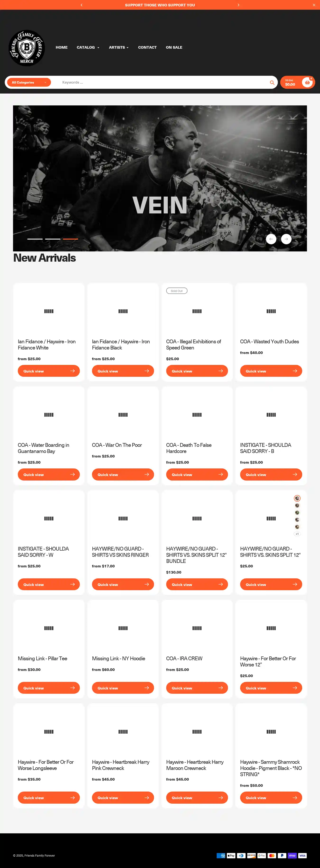
Task: Select the third hero slide indicator
Action: click(70, 239)
